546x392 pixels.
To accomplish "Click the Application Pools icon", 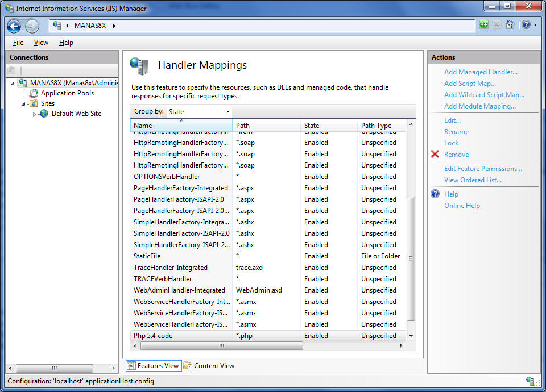I will point(34,93).
